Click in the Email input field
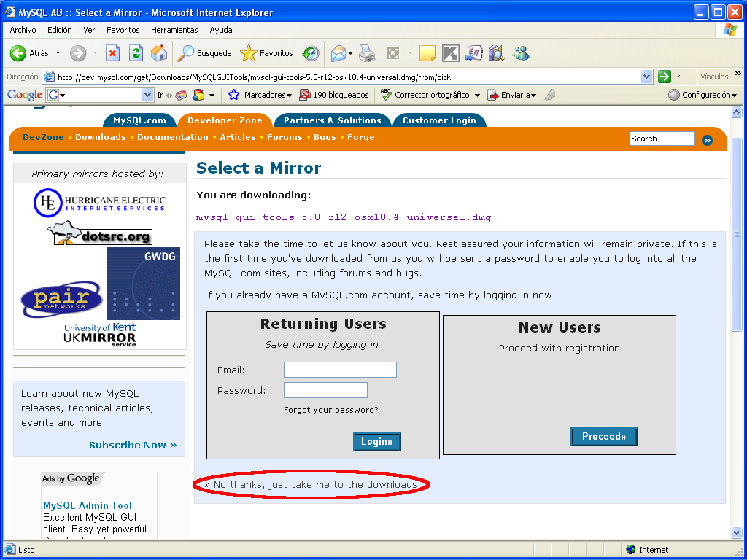 [340, 370]
